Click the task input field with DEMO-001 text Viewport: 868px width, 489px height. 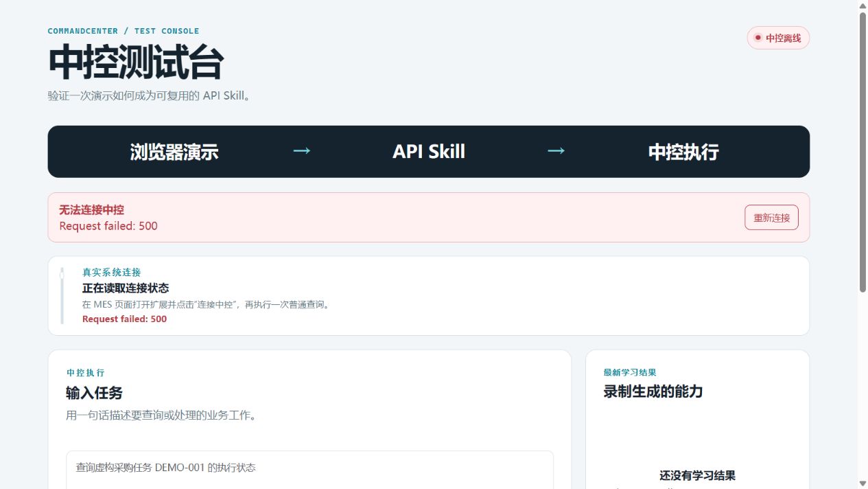(309, 470)
